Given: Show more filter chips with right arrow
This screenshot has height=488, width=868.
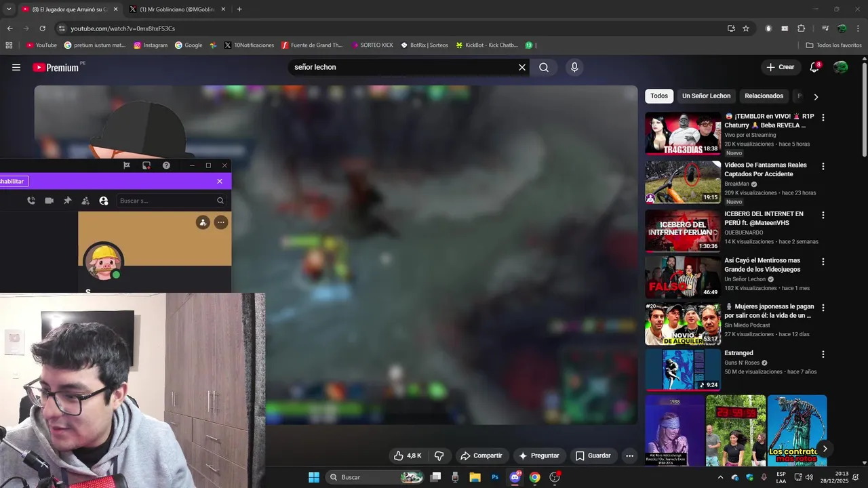Looking at the screenshot, I should click(x=816, y=97).
